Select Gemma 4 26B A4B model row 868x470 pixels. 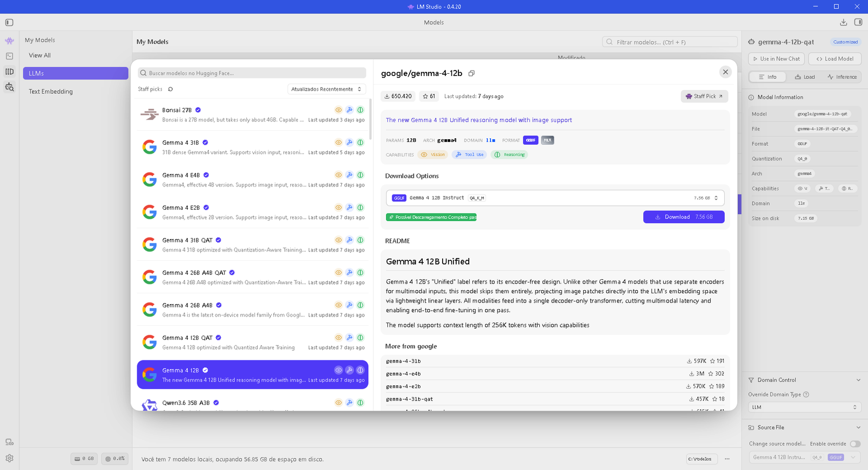point(252,310)
